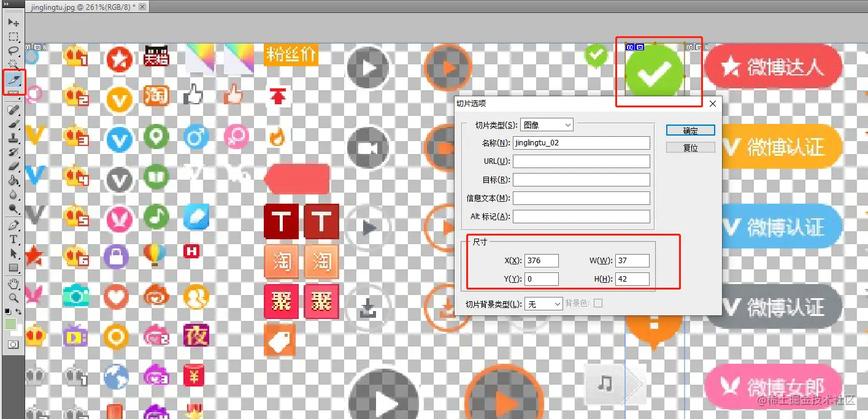Click the W field showing 37

click(632, 261)
